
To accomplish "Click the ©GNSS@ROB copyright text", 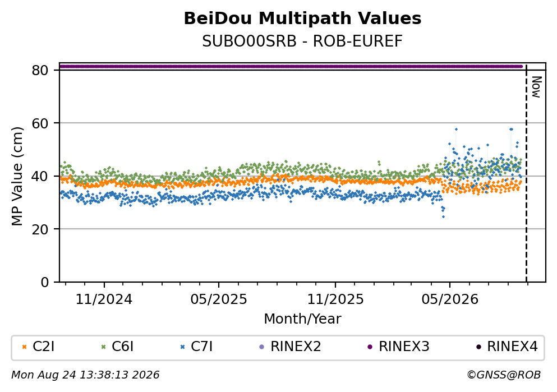I will (504, 375).
